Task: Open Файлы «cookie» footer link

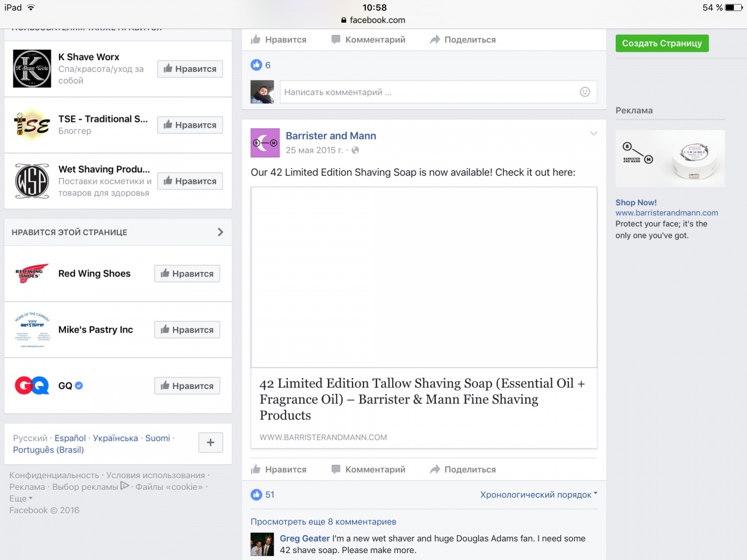Action: point(169,487)
